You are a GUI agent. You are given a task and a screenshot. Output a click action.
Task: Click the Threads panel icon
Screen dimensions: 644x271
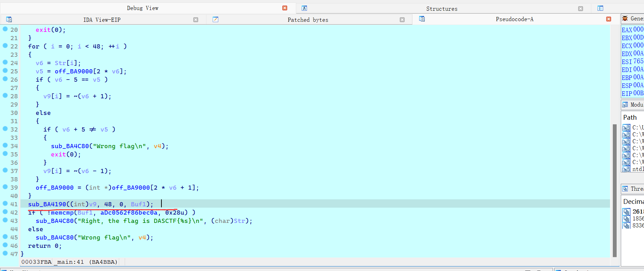tap(625, 189)
